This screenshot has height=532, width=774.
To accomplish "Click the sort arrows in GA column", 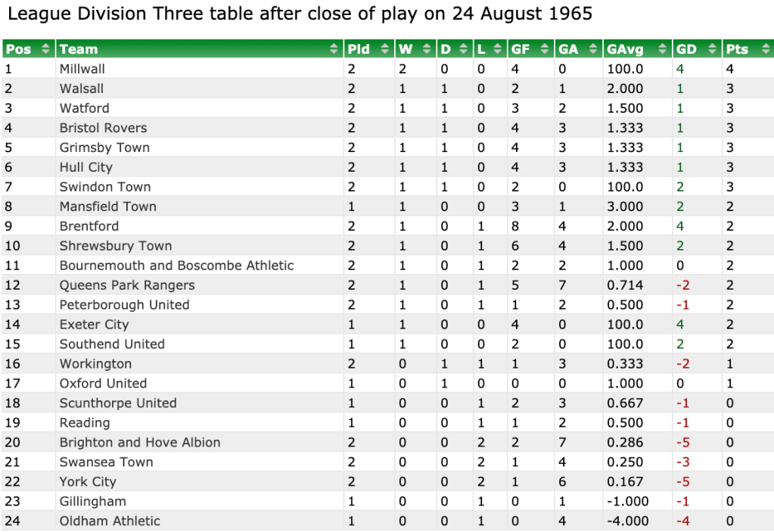I will coord(592,49).
